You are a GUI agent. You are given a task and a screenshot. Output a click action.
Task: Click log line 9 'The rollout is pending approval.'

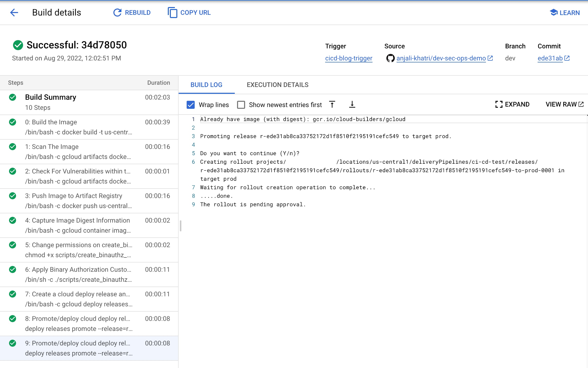253,205
